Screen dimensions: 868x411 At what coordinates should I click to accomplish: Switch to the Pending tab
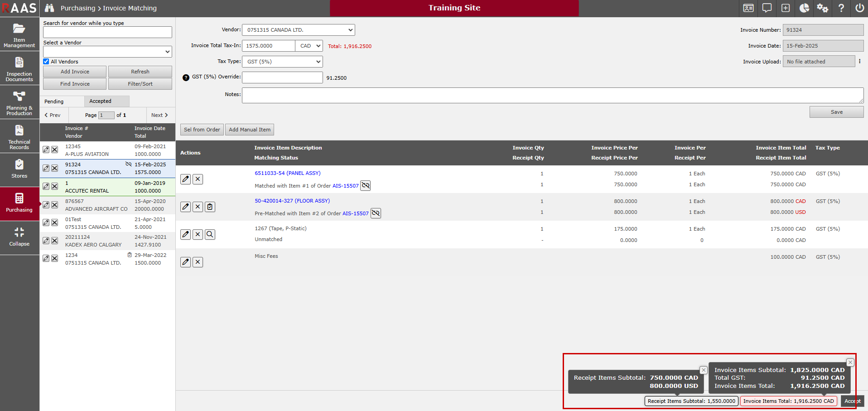[x=54, y=102]
